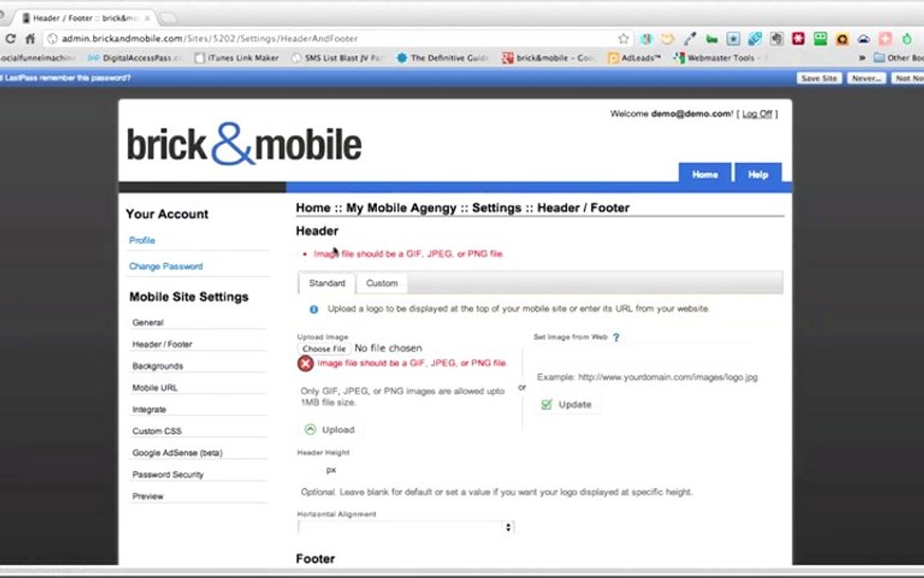Open AdLeads bookmark
Viewport: 924px width, 578px height.
[x=634, y=58]
